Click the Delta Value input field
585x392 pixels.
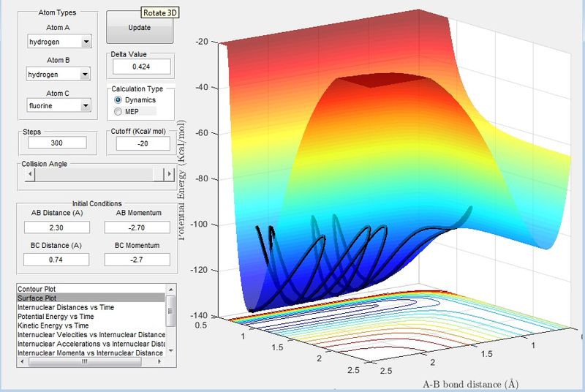[x=140, y=67]
